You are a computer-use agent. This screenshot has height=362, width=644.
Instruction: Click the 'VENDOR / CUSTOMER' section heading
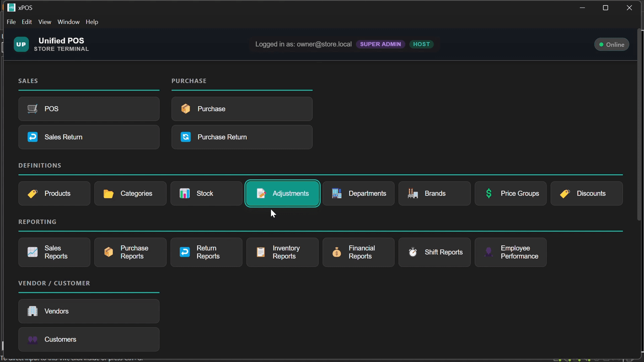tap(54, 284)
